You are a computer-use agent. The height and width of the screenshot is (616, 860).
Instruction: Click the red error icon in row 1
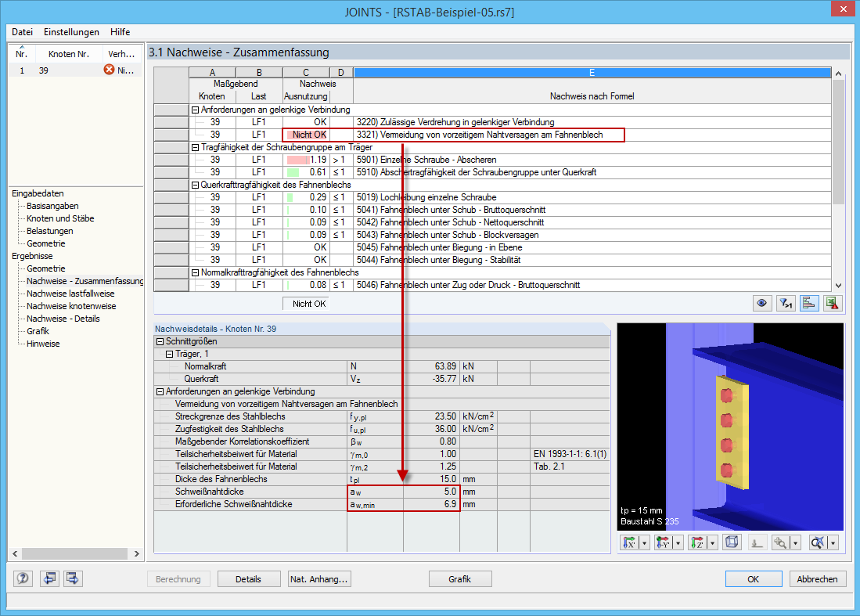tap(109, 70)
